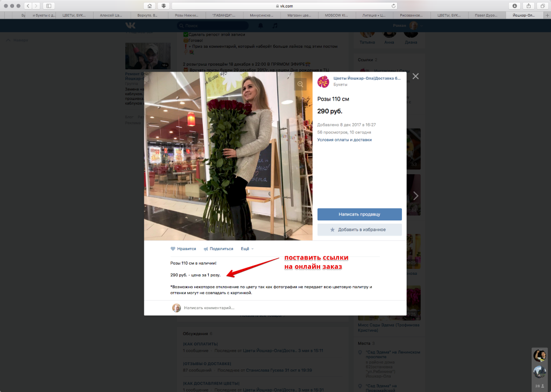This screenshot has height=392, width=551.
Task: Click the Наверх back-to-top link
Action: pos(18,40)
